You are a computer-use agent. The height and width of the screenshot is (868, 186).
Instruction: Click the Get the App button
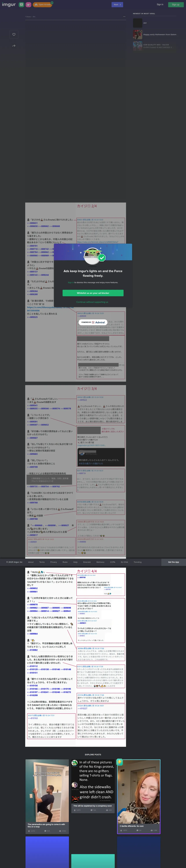tap(174, 562)
